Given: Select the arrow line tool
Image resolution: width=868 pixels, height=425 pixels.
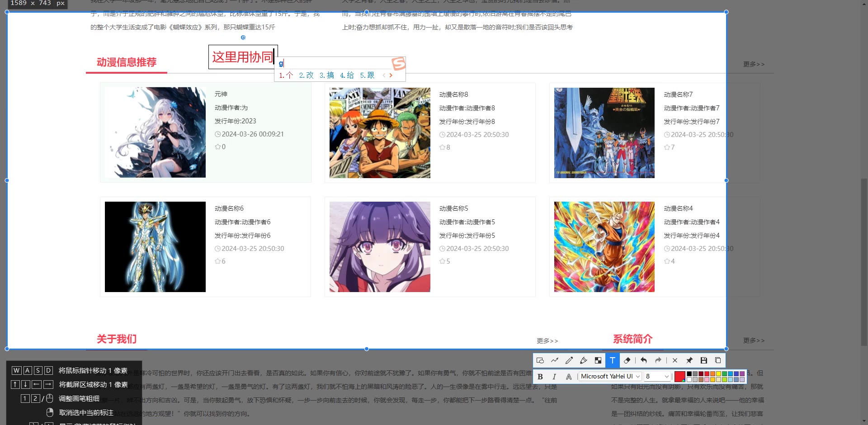Looking at the screenshot, I should point(555,360).
